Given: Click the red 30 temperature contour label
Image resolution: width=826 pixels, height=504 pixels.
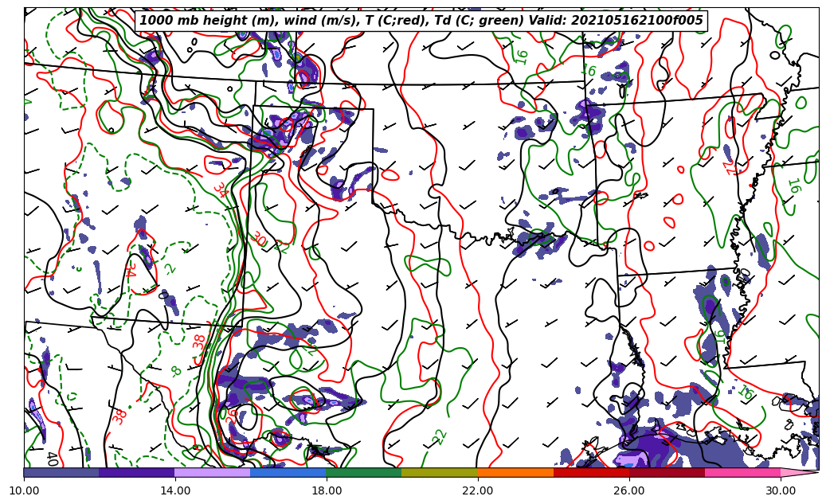Looking at the screenshot, I should tap(258, 240).
